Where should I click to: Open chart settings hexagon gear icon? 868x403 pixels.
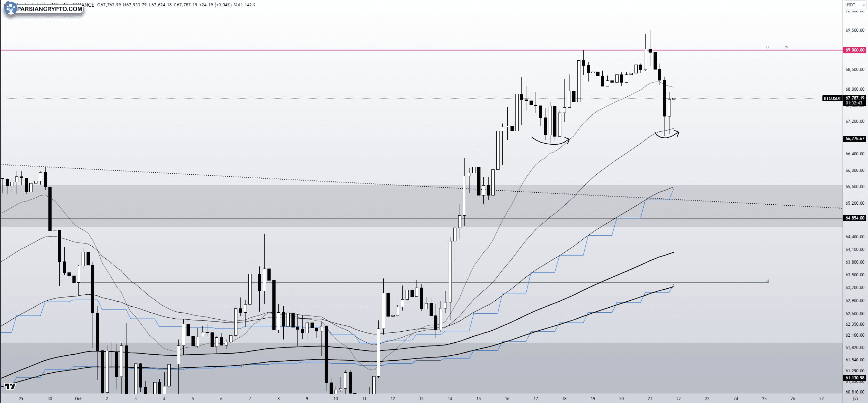click(x=855, y=399)
